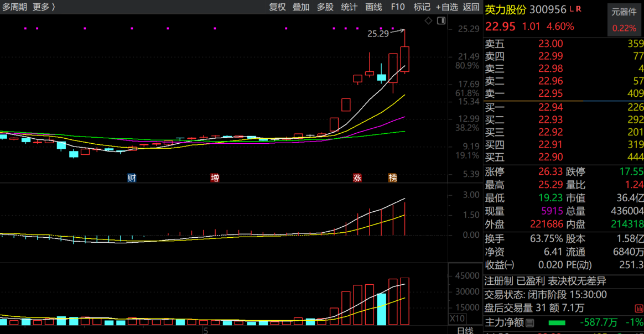This screenshot has height=334, width=644.
Task: Click the 跌停 price 17.55
Action: (x=632, y=171)
